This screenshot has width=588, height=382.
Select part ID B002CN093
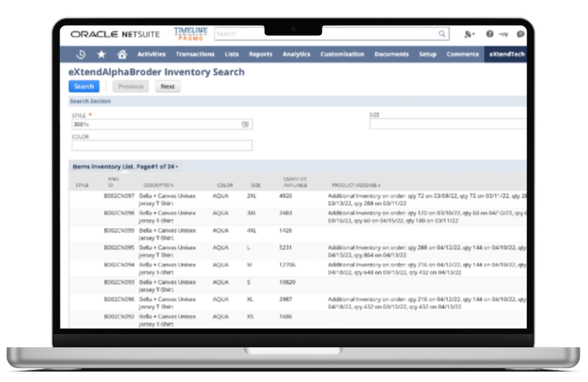[119, 282]
